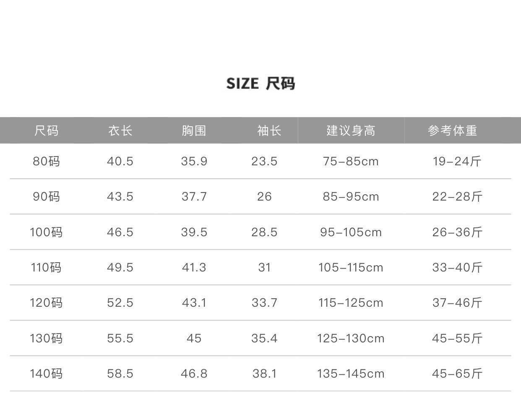Click the 袖长 column header
521x420 pixels.
269,130
